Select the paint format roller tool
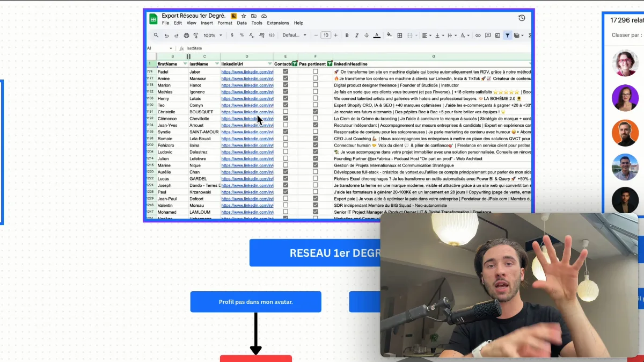This screenshot has width=644, height=362. [196, 35]
